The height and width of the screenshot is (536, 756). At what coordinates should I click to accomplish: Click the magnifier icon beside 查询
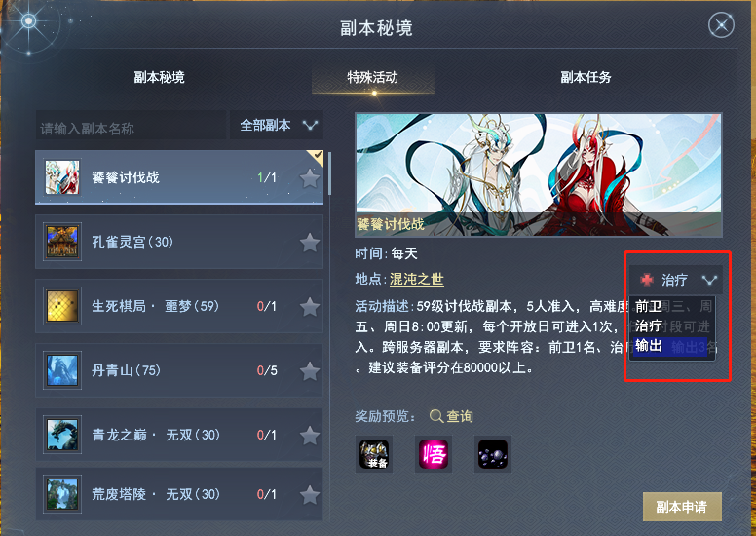tap(435, 416)
